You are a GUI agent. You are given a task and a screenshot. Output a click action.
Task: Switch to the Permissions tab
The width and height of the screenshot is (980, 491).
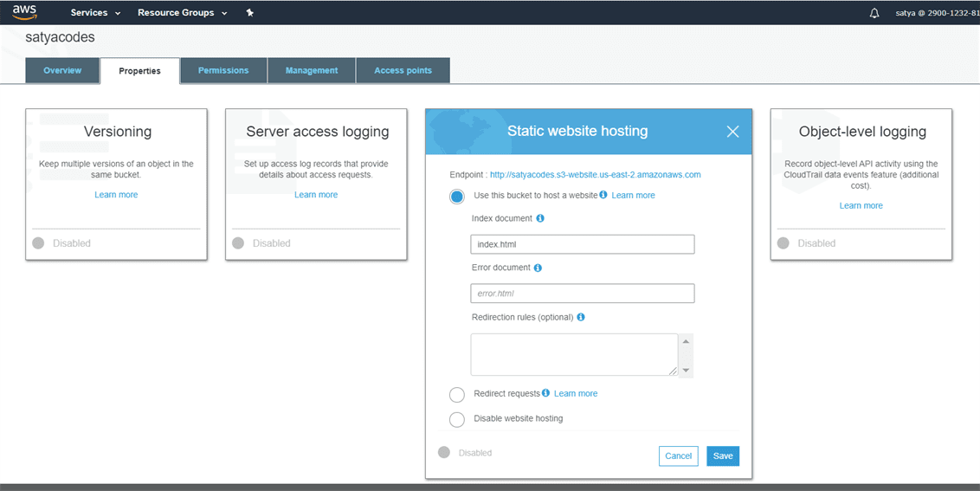(x=223, y=70)
